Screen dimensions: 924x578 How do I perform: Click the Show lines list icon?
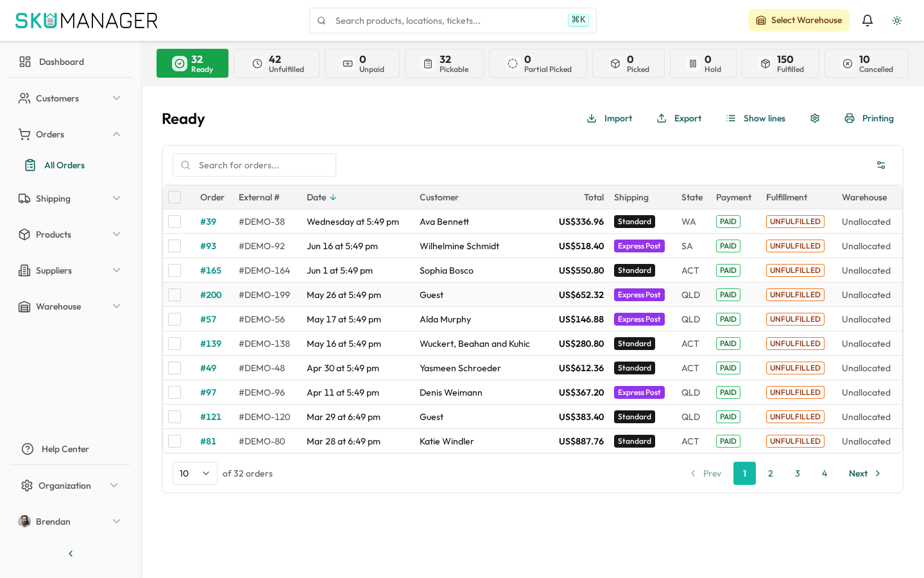731,118
